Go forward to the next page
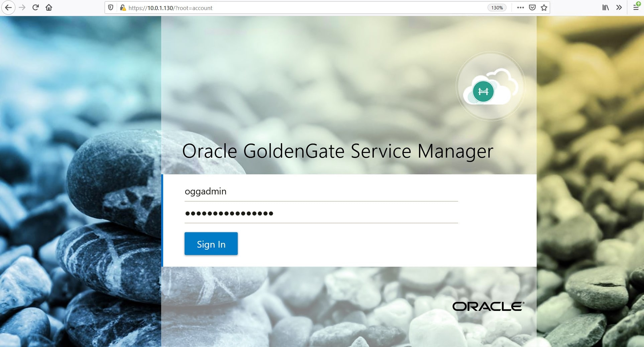 22,8
